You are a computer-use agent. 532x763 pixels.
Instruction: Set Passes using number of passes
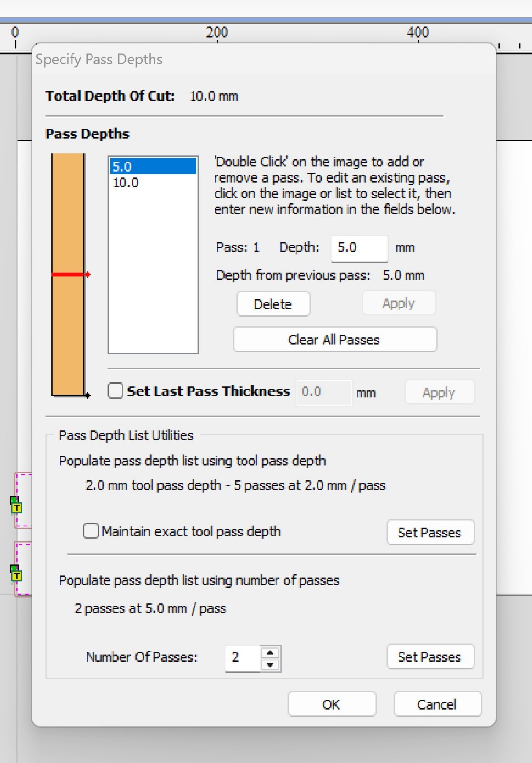[430, 657]
